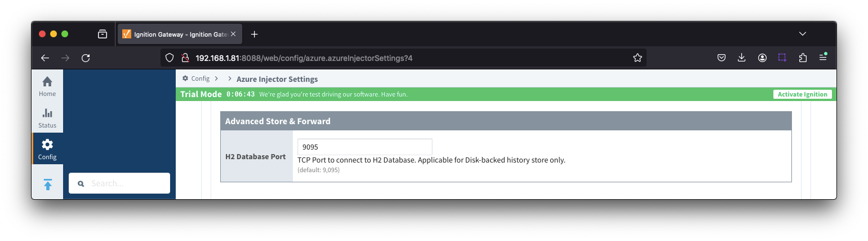Expand the list all tabs chevron
The image size is (868, 241).
tap(803, 34)
